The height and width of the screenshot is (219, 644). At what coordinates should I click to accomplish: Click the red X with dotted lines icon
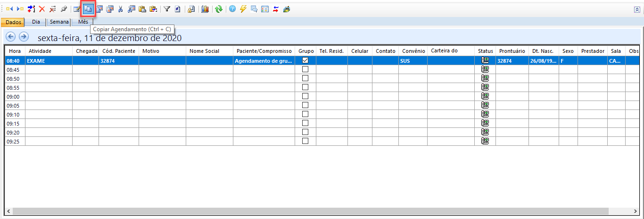tap(53, 8)
